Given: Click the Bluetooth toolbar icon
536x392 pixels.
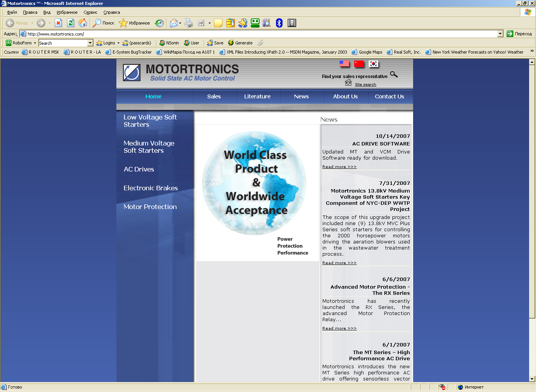Looking at the screenshot, I should click(279, 23).
